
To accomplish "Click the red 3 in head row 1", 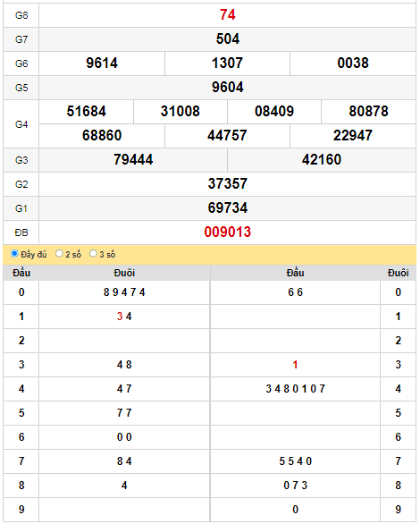I will [120, 317].
